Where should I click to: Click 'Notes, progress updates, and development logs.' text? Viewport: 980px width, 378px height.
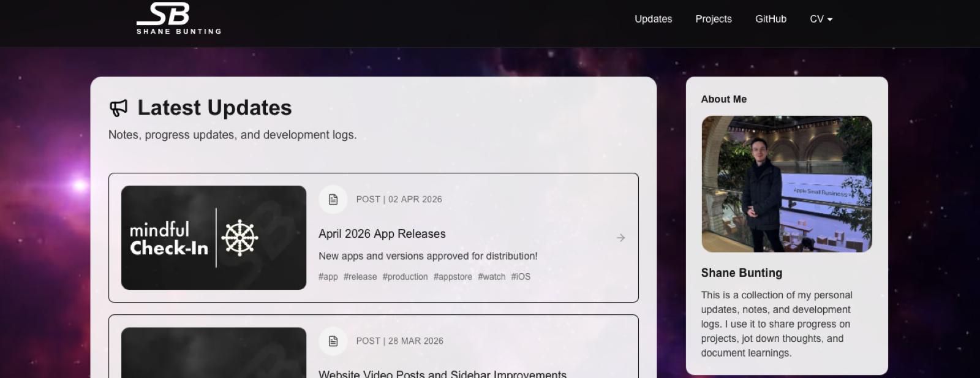232,135
